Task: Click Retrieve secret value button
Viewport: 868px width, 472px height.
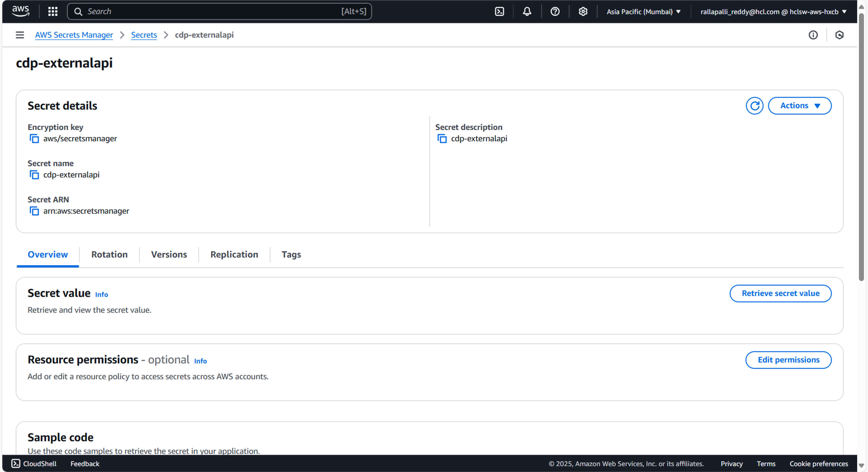Action: coord(780,294)
